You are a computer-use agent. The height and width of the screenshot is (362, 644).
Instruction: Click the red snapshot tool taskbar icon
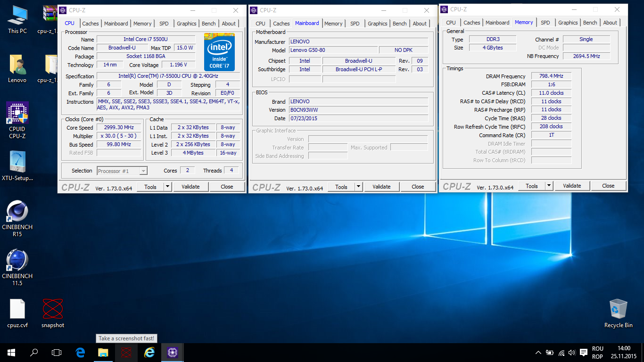126,352
